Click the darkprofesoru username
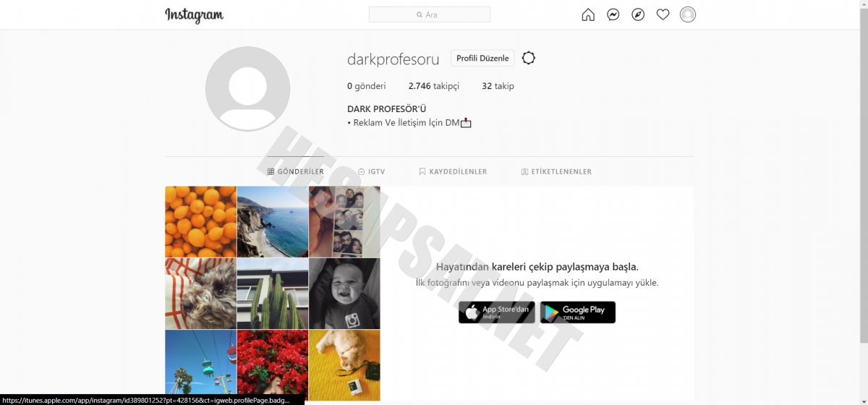The image size is (868, 405). click(x=393, y=59)
